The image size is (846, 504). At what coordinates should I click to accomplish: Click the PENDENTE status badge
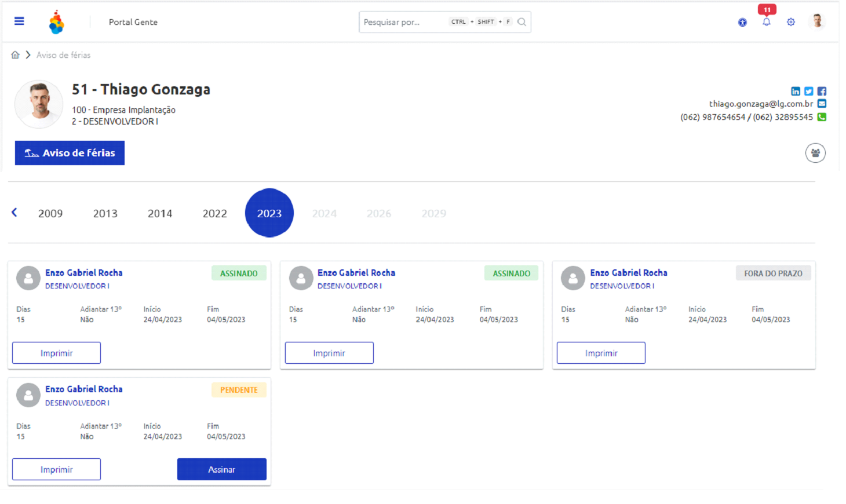pyautogui.click(x=239, y=390)
